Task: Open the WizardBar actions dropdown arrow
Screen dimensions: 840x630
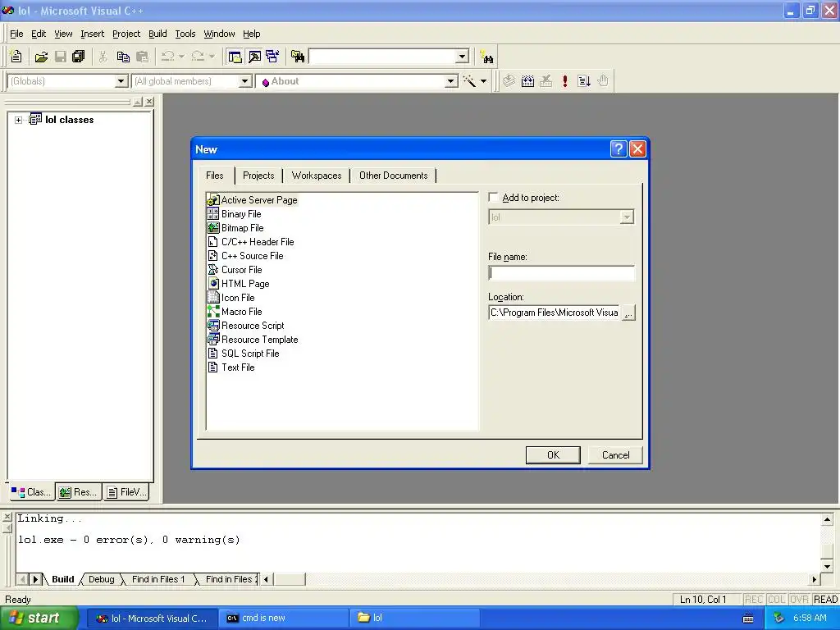Action: point(483,81)
